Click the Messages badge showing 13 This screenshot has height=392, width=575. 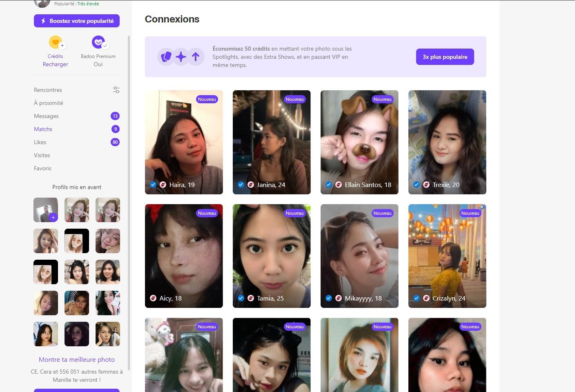point(115,116)
